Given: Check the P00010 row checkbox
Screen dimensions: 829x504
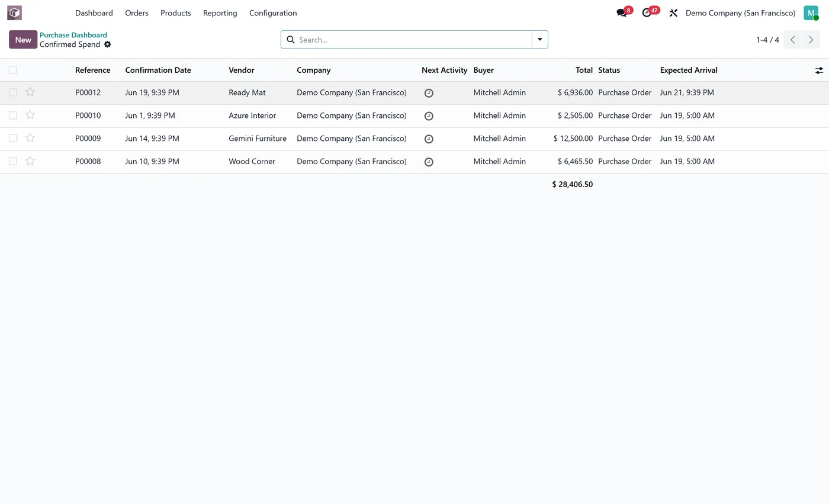Looking at the screenshot, I should pyautogui.click(x=12, y=115).
